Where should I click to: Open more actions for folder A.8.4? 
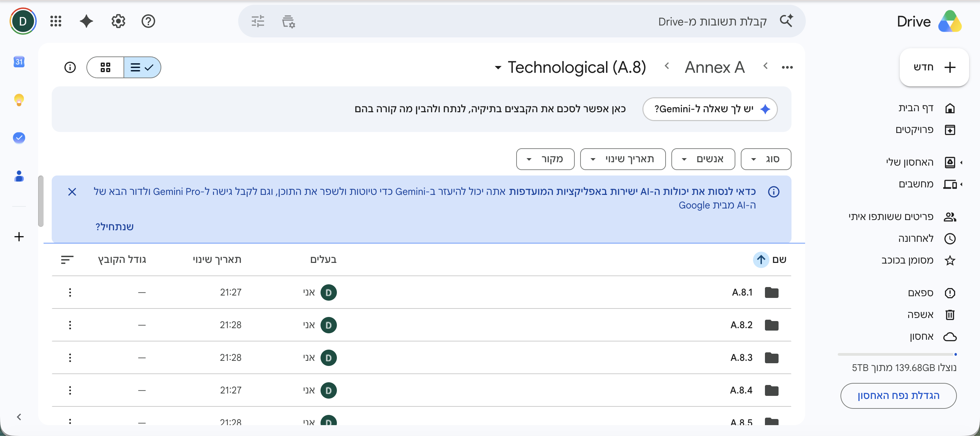pos(70,390)
